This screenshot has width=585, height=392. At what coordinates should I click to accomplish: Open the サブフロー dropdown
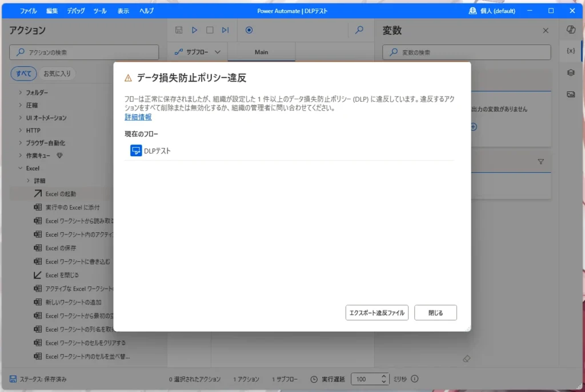(198, 52)
